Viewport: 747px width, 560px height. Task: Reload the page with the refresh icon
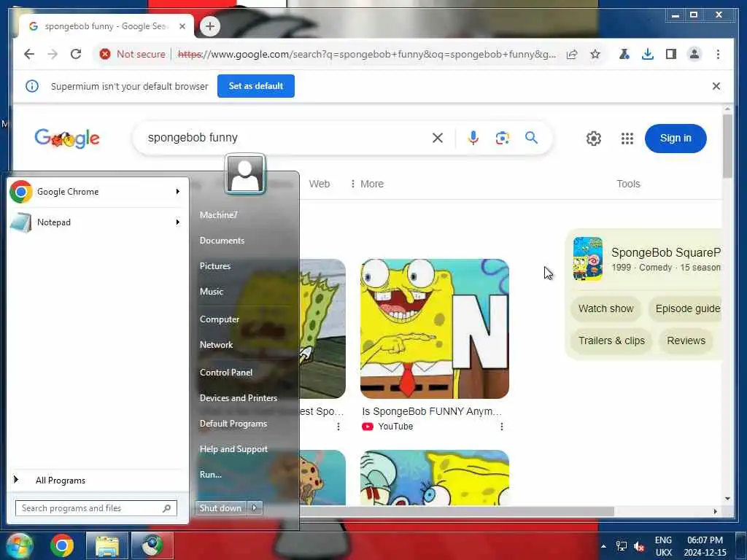pyautogui.click(x=76, y=54)
